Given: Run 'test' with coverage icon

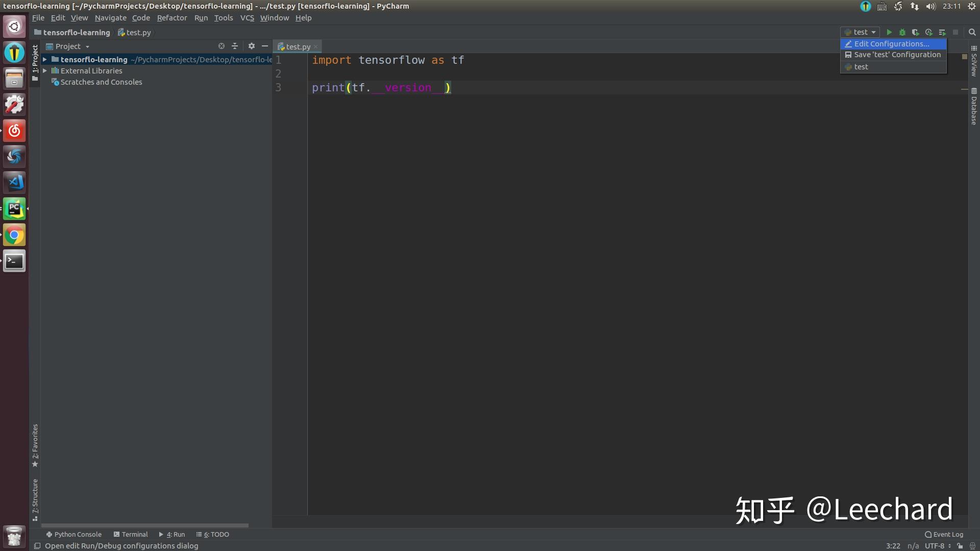Looking at the screenshot, I should tap(916, 32).
